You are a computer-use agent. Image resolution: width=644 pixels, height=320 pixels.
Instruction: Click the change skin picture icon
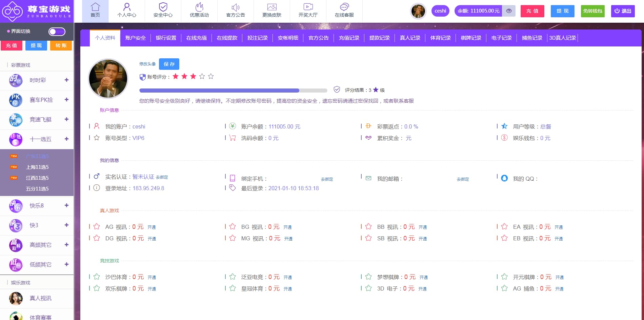click(x=272, y=7)
